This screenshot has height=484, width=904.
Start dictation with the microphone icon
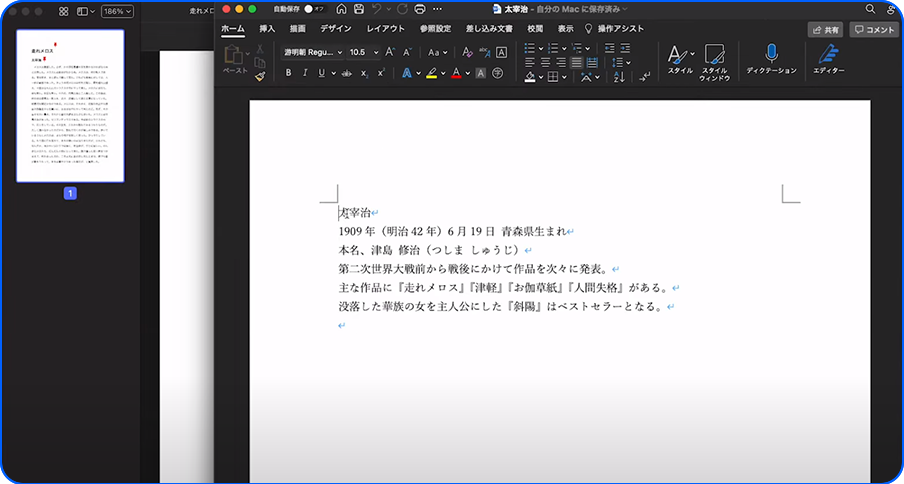click(x=772, y=55)
